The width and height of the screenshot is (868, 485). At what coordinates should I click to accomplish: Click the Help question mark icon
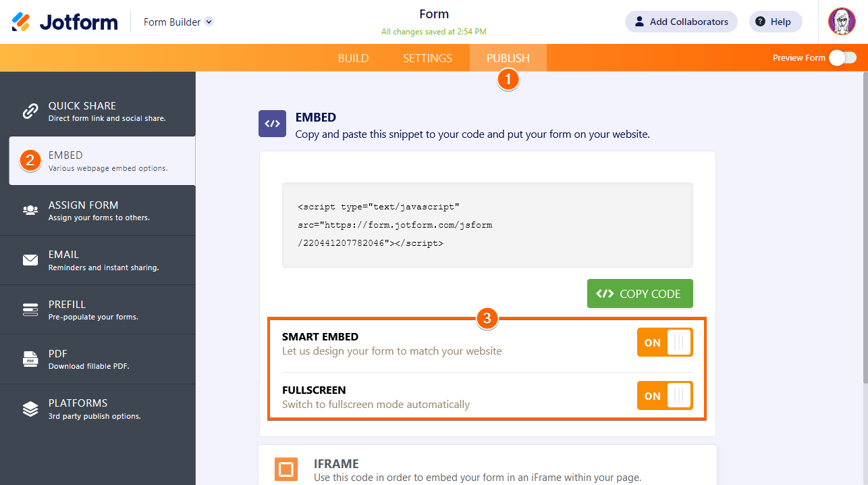[761, 22]
